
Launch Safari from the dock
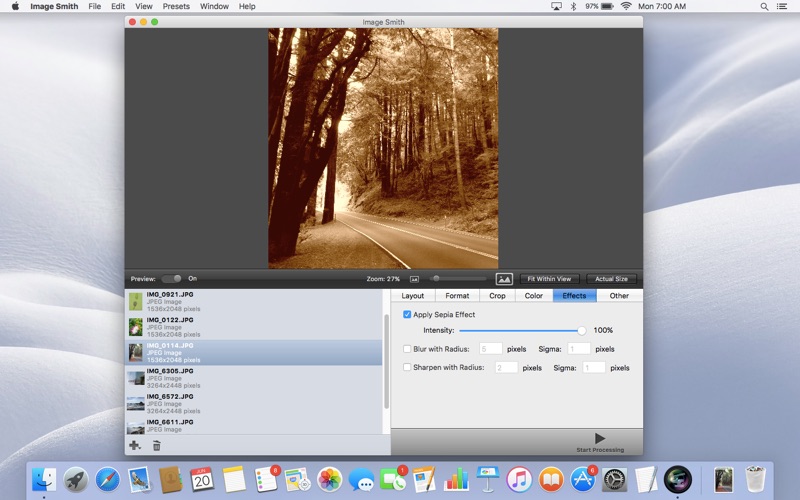(108, 480)
